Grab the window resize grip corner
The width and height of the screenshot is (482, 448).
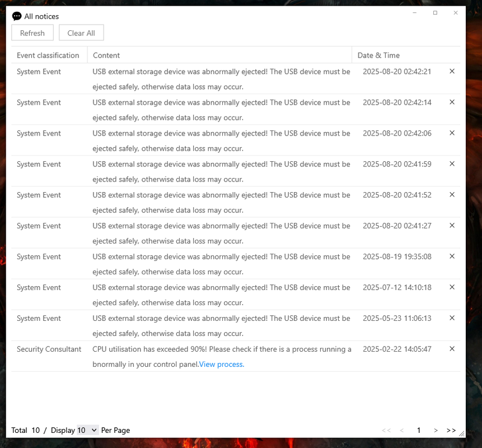click(462, 433)
